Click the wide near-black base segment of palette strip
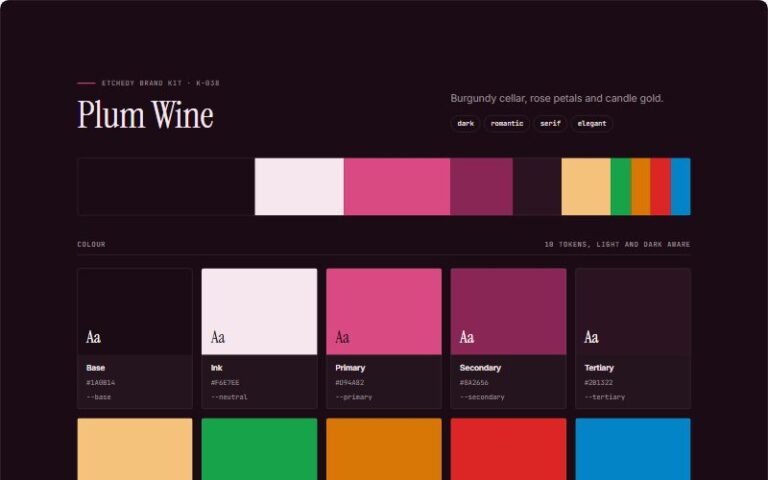 pyautogui.click(x=166, y=187)
